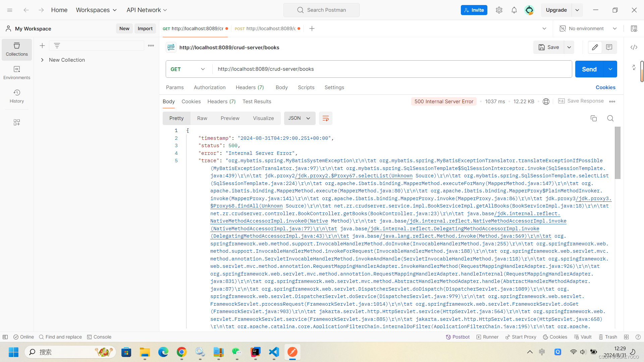This screenshot has height=362, width=644.
Task: Click the Cookies link
Action: click(605, 87)
